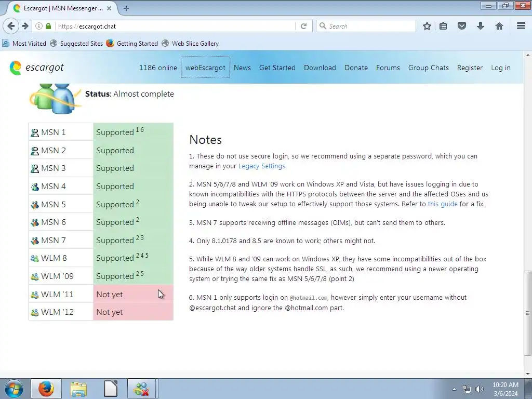Click the forward navigation arrow
This screenshot has width=532, height=399.
click(x=25, y=26)
